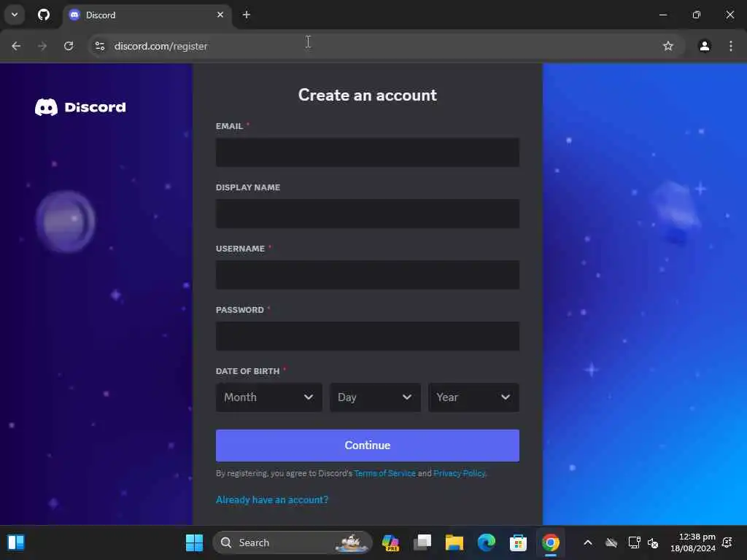Open a new browser tab
Viewport: 747px width, 560px height.
click(x=247, y=15)
